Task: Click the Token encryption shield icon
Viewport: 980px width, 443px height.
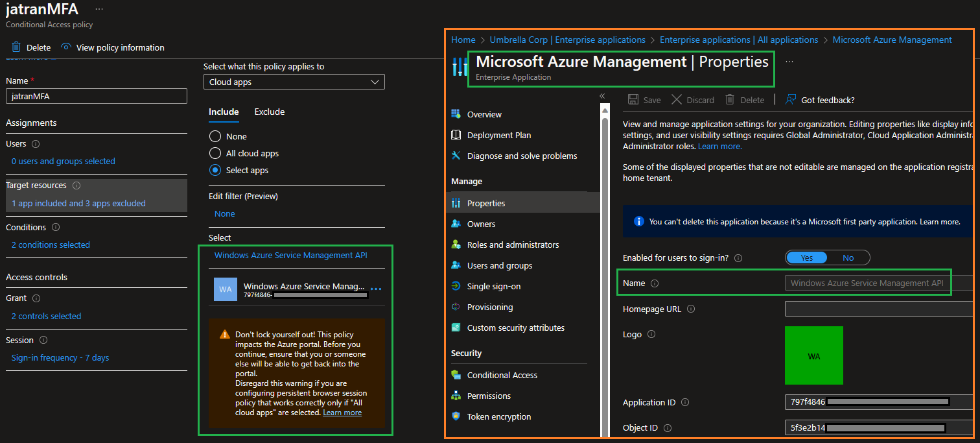Action: [x=456, y=416]
